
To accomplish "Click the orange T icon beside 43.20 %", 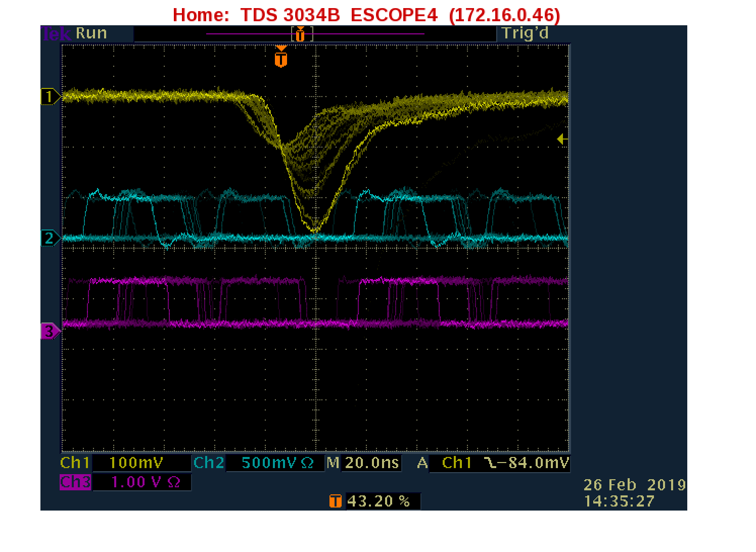I will coord(336,501).
